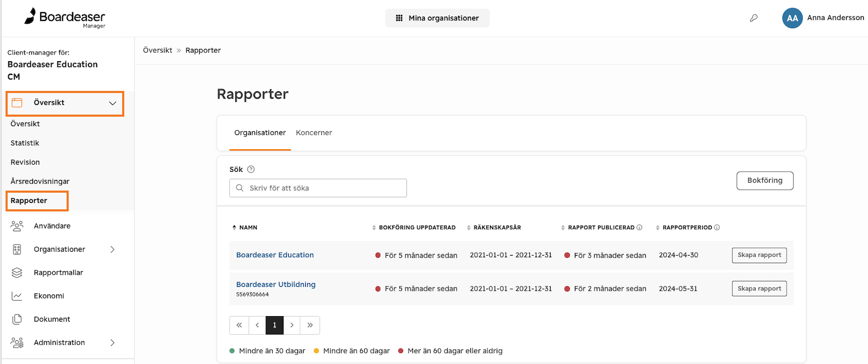Open Dokument in sidebar
The width and height of the screenshot is (868, 364).
pos(52,319)
